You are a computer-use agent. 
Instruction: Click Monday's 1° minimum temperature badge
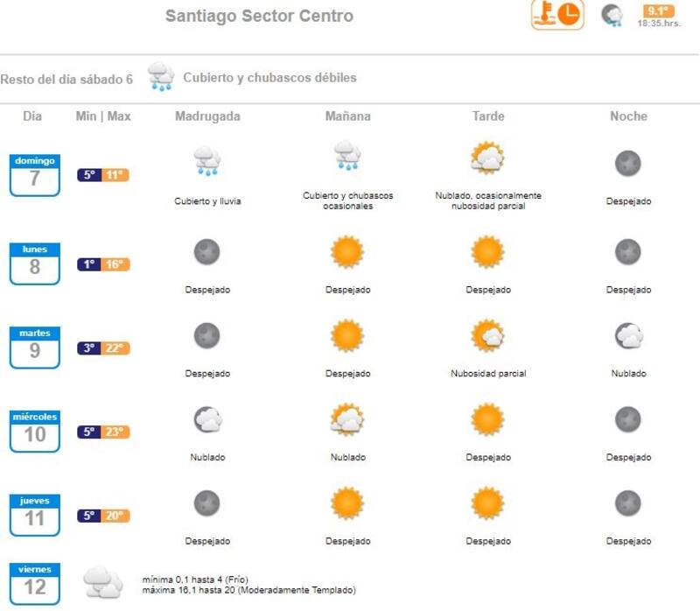tap(90, 264)
